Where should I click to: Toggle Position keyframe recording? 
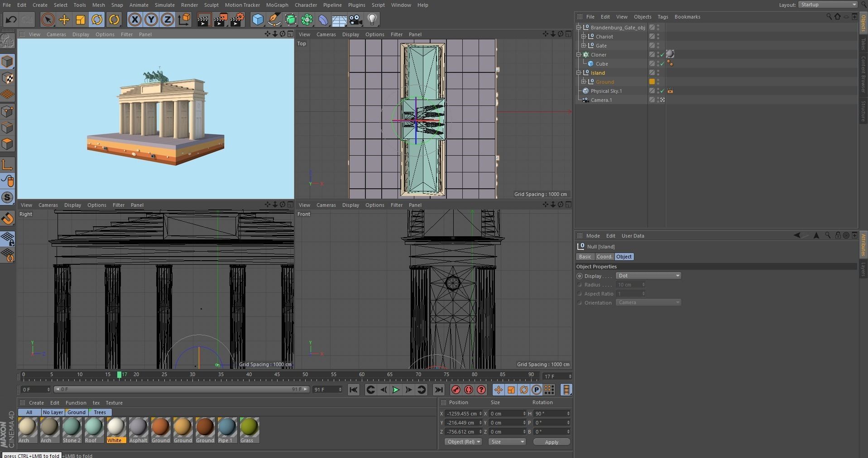coord(499,390)
